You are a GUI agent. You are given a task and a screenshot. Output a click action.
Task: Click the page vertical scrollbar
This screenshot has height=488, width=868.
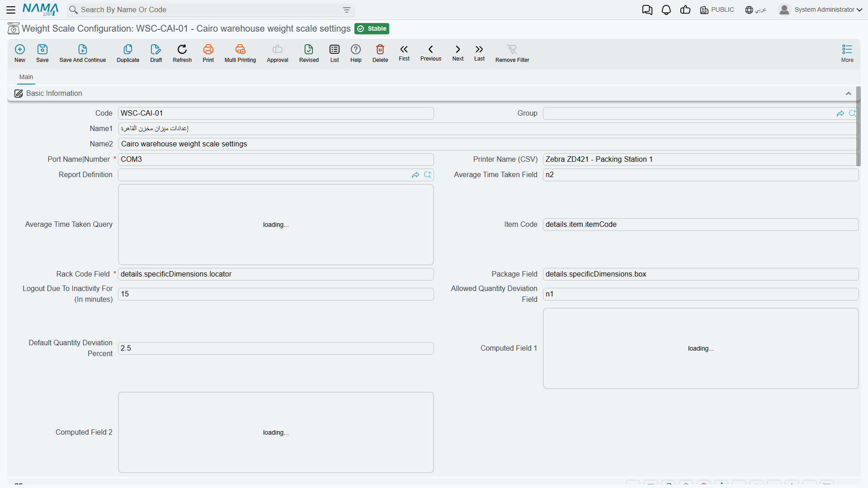(x=859, y=127)
